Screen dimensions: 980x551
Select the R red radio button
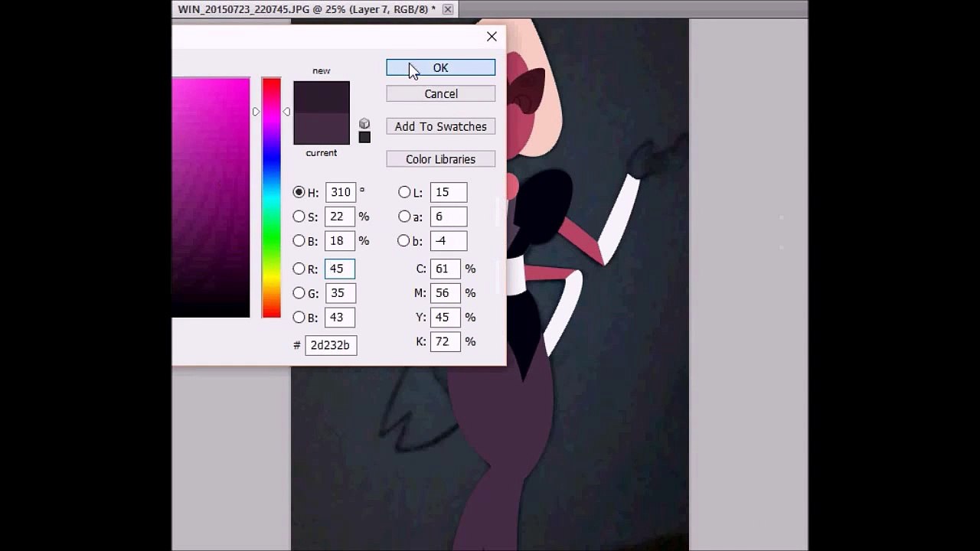[299, 269]
